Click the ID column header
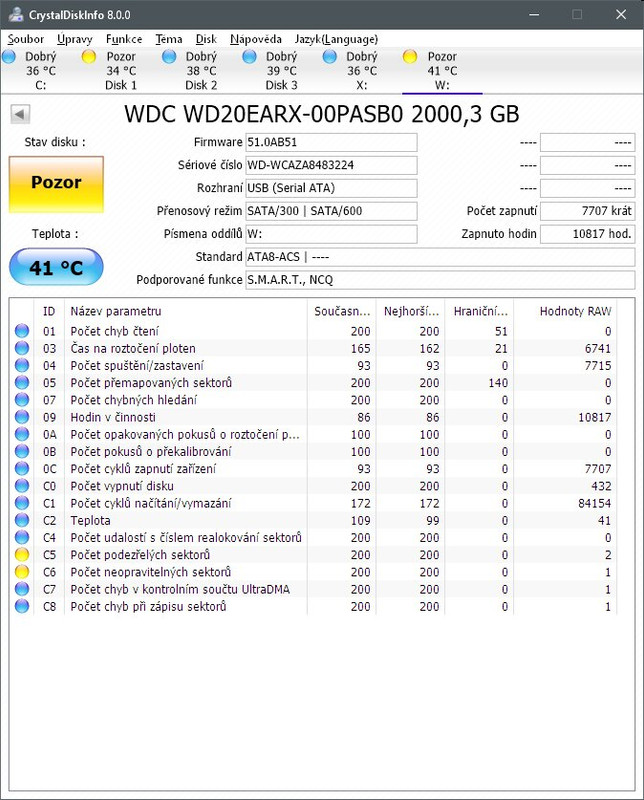644x800 pixels. tap(49, 311)
